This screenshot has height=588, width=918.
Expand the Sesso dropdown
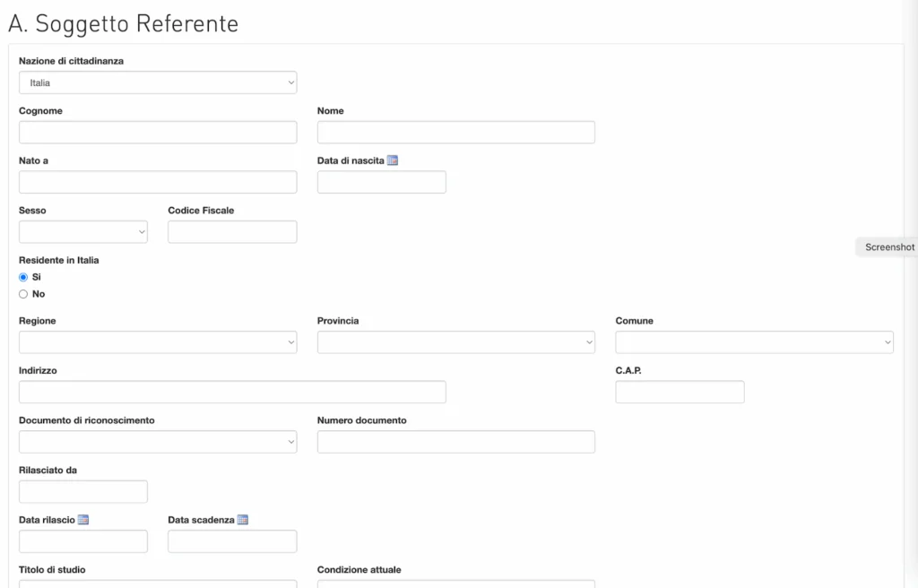(83, 232)
